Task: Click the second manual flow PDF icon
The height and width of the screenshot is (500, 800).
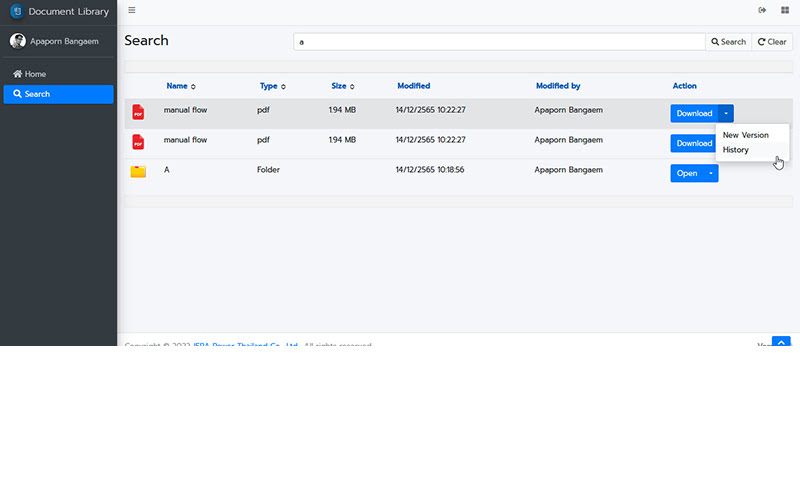Action: pos(138,142)
